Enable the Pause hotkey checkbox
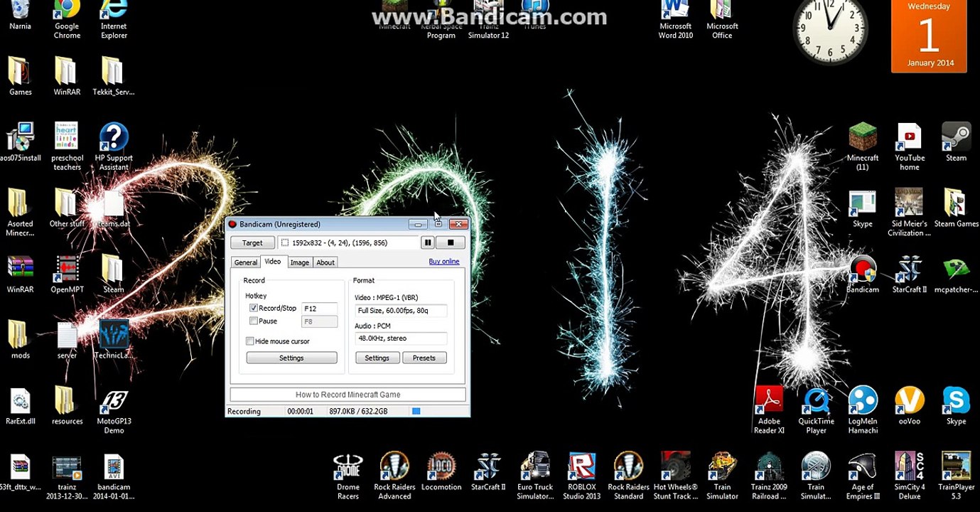Screen dimensions: 980x512 [254, 321]
